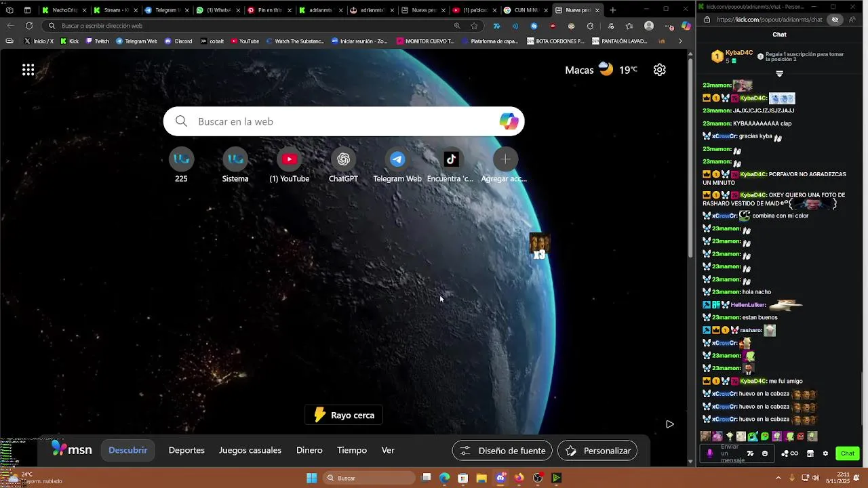The image size is (868, 488).
Task: Open the 225 shortcut tile
Action: tap(181, 165)
